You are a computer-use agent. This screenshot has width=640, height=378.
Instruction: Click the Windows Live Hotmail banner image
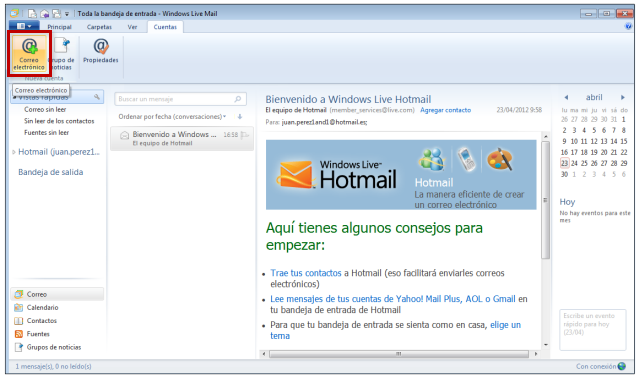pos(401,175)
